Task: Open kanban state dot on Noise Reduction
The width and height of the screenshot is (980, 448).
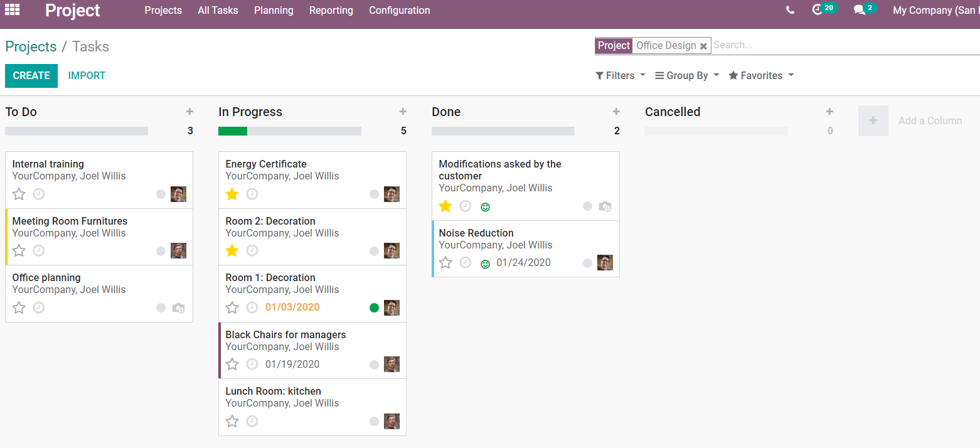Action: pos(588,264)
